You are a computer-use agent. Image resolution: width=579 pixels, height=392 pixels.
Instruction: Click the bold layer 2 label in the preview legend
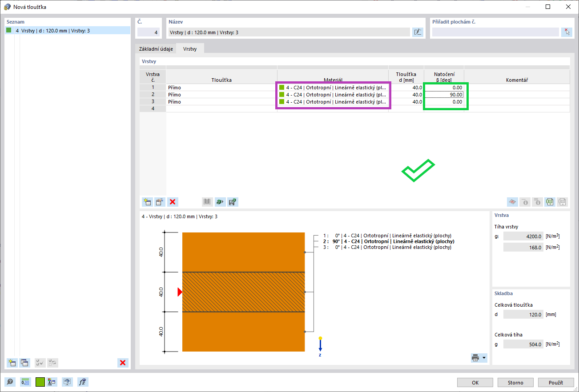[389, 241]
